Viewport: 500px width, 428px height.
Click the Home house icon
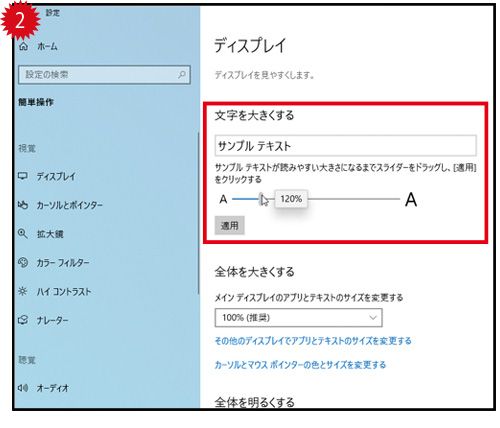(23, 46)
